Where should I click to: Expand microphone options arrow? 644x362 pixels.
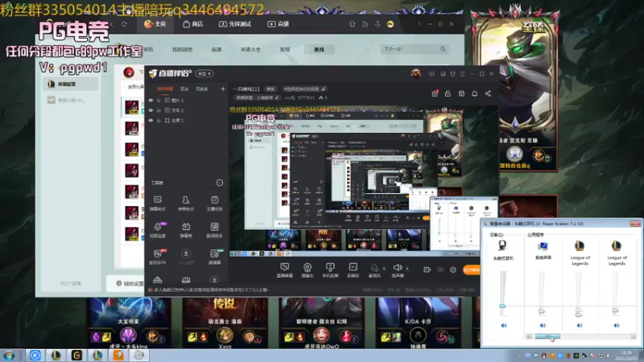pyautogui.click(x=384, y=269)
